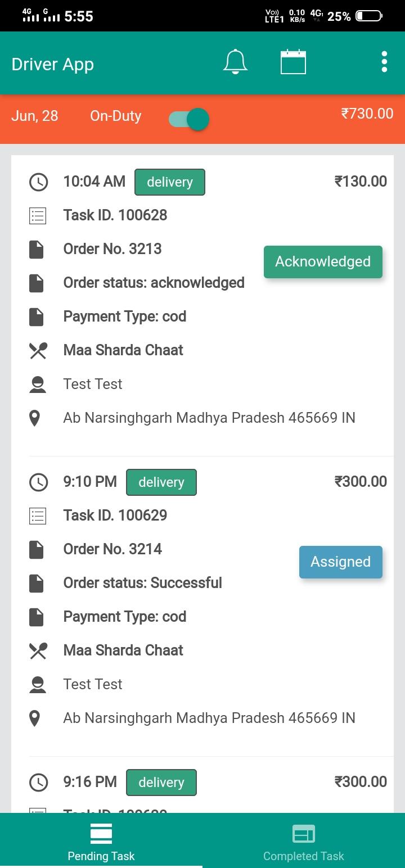
Task: Toggle the On-Duty switch
Action: coord(189,119)
